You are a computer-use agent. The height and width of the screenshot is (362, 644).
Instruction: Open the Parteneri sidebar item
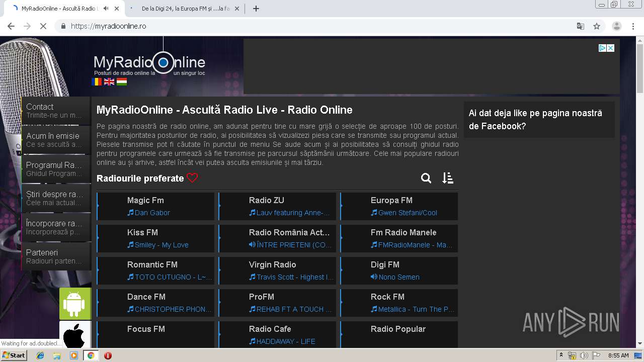point(56,256)
